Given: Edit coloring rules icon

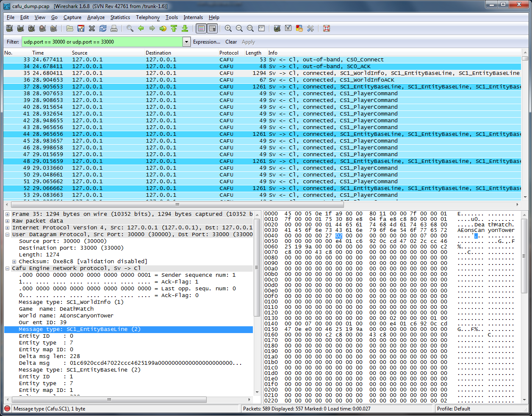Looking at the screenshot, I should point(299,28).
